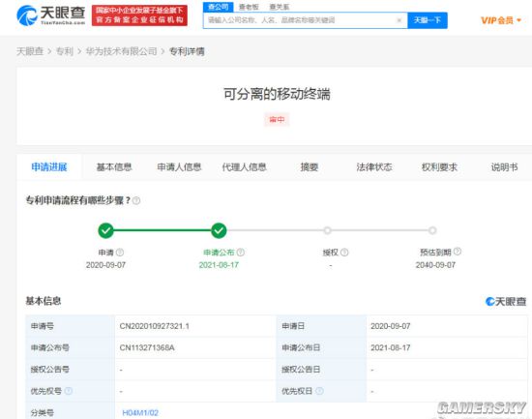Click the patent title 可分离的移动终端

tap(277, 94)
